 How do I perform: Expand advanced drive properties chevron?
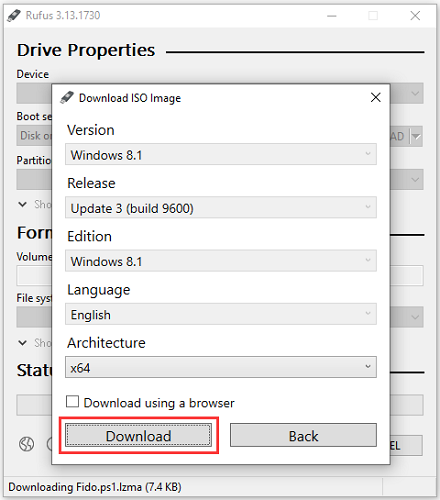22,204
